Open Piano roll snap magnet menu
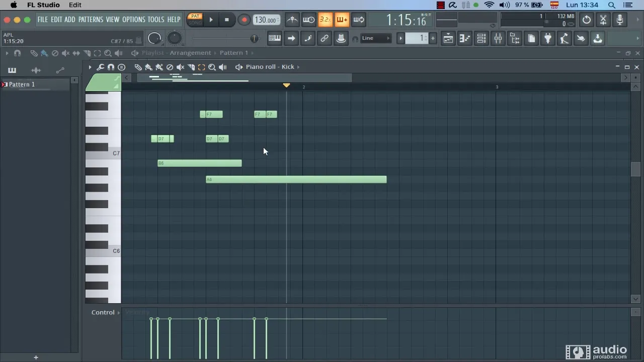This screenshot has width=644, height=362. [111, 67]
